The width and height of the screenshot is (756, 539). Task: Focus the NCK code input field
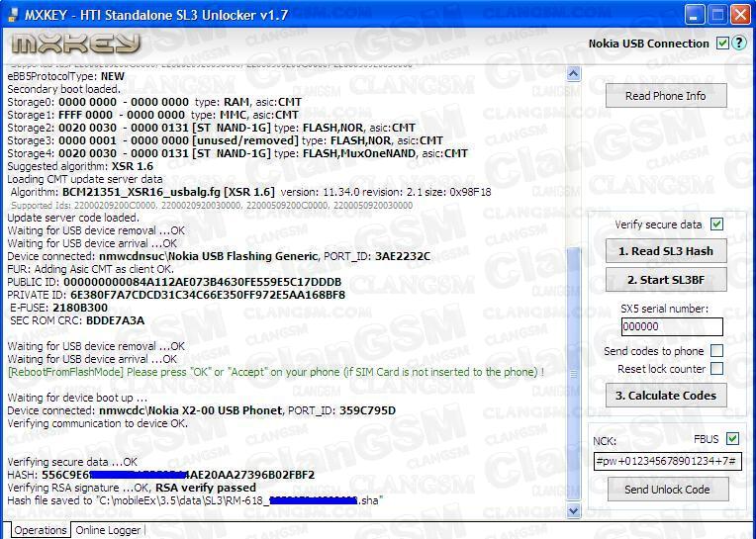pyautogui.click(x=667, y=462)
